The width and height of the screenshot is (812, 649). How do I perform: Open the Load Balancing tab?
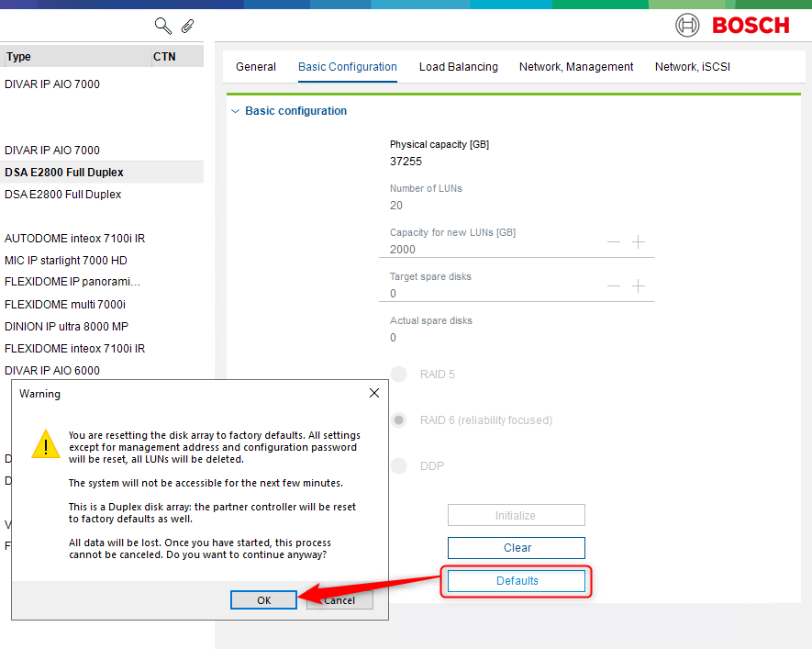click(x=459, y=67)
